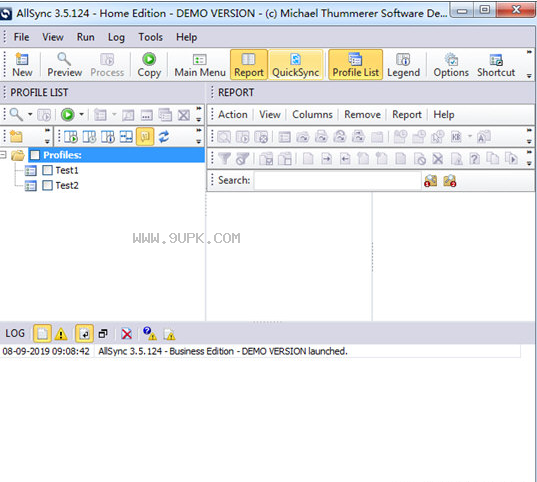Click profile-with-green-play icon in Profile List toolbar
This screenshot has height=482, width=537.
71,137
